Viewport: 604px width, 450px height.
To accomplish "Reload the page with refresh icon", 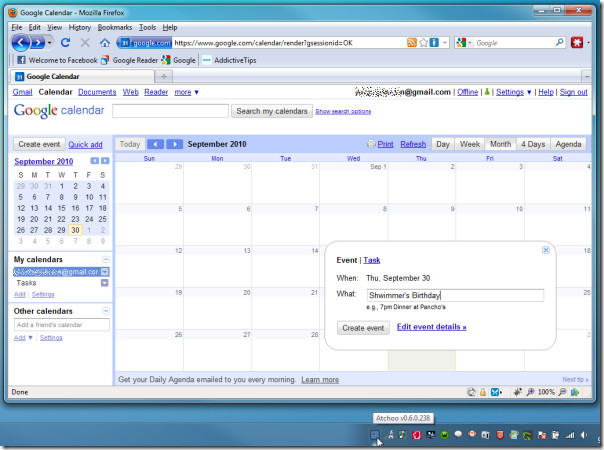I will (65, 43).
